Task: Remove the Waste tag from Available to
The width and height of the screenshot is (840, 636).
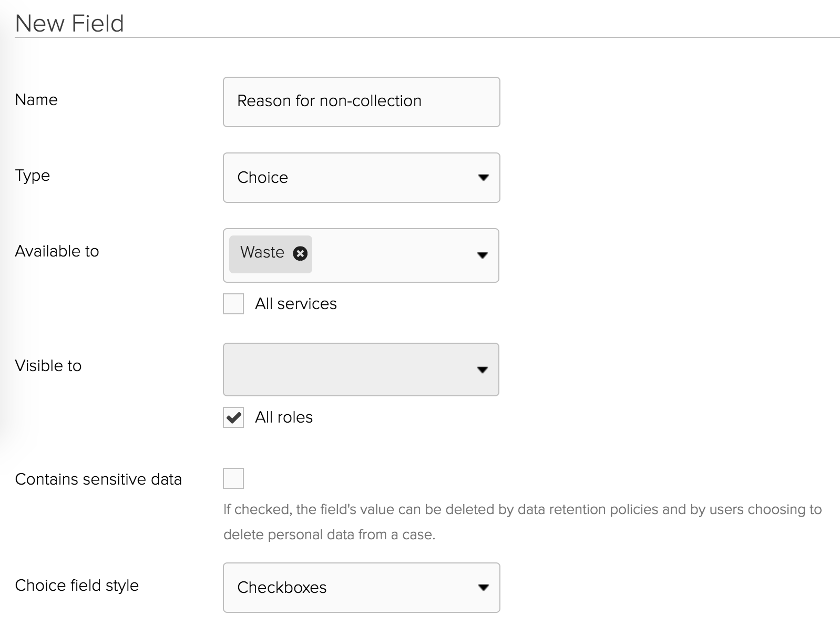Action: pyautogui.click(x=300, y=254)
